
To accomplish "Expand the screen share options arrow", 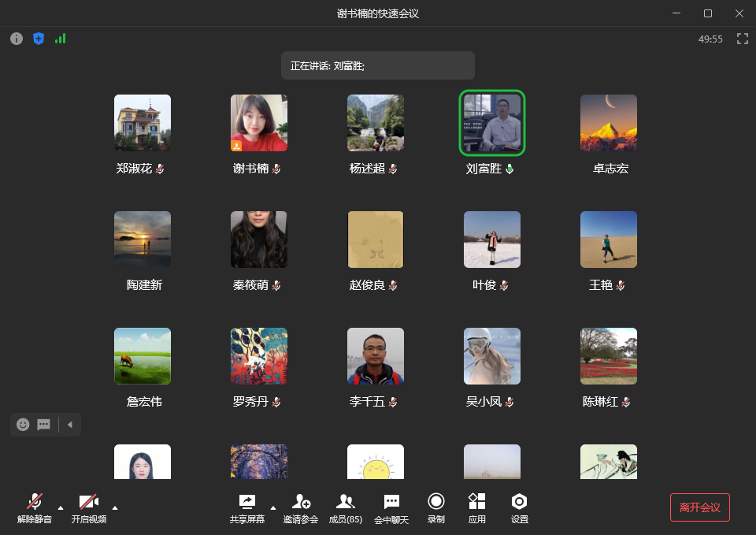I will [273, 508].
